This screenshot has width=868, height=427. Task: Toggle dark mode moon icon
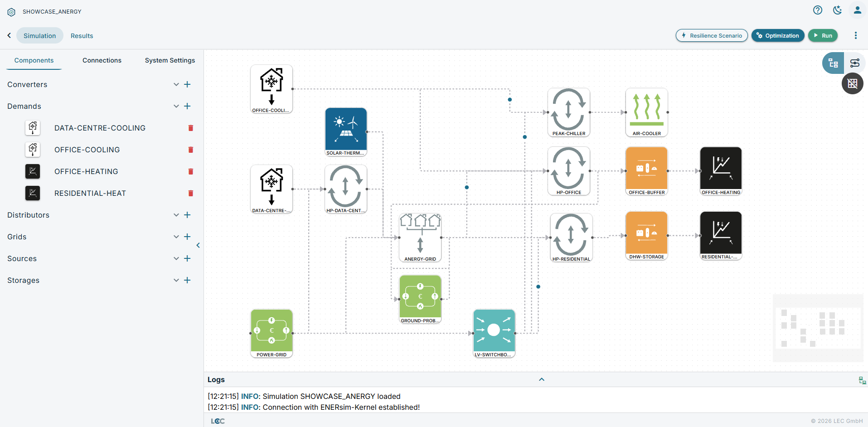[x=838, y=10]
